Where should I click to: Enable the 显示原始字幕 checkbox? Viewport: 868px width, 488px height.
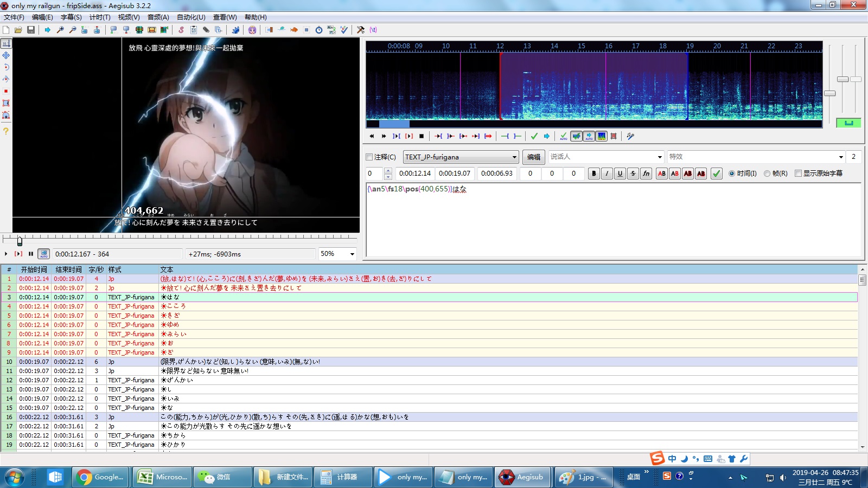pos(798,174)
